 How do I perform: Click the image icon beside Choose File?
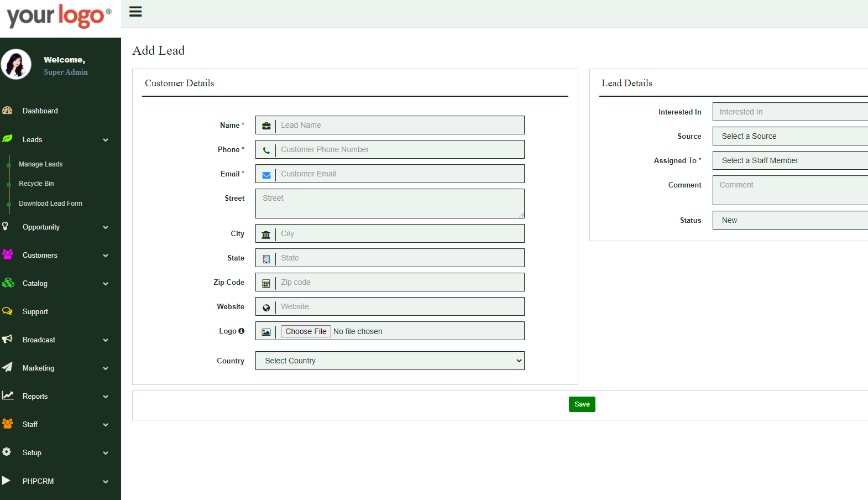click(x=266, y=332)
